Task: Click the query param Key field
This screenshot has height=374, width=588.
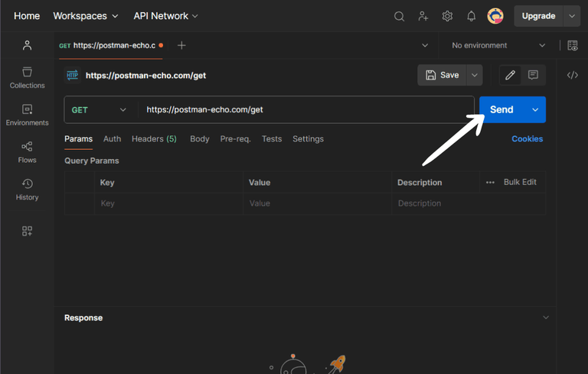Action: point(168,203)
